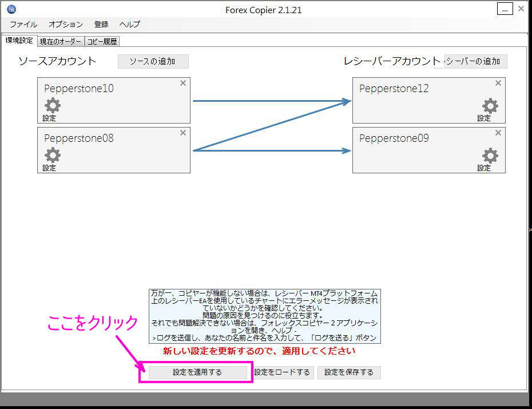The width and height of the screenshot is (532, 409).
Task: Open settings gear for Pepperstone10 source
Action: (51, 106)
